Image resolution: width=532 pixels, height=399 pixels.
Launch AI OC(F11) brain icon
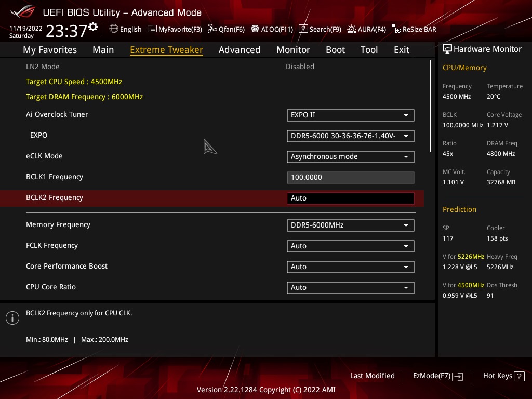255,29
